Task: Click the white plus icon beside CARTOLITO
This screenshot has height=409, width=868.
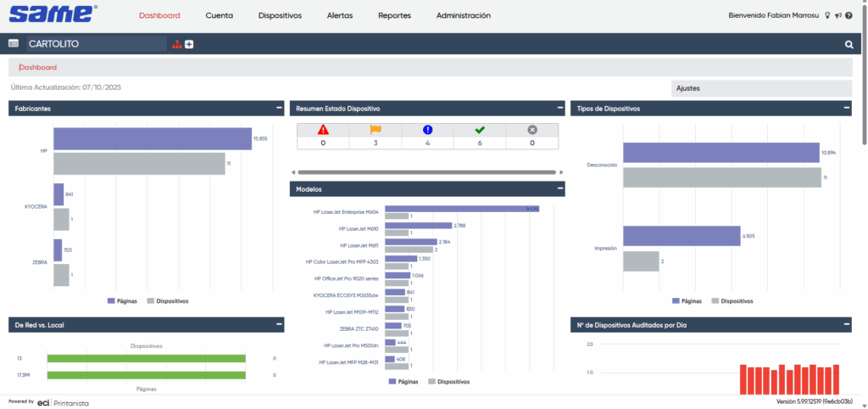Action: [189, 44]
